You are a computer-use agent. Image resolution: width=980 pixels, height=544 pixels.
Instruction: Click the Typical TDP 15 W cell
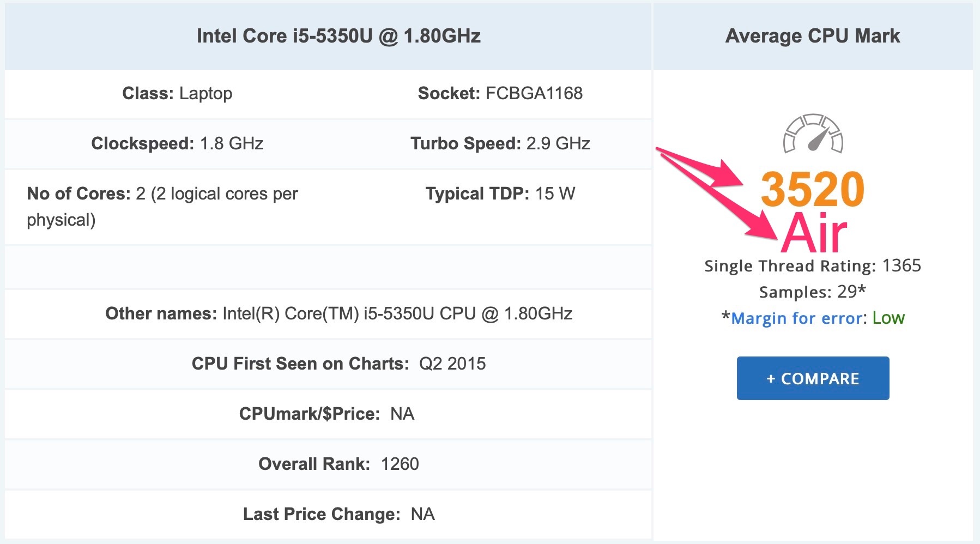tap(500, 194)
